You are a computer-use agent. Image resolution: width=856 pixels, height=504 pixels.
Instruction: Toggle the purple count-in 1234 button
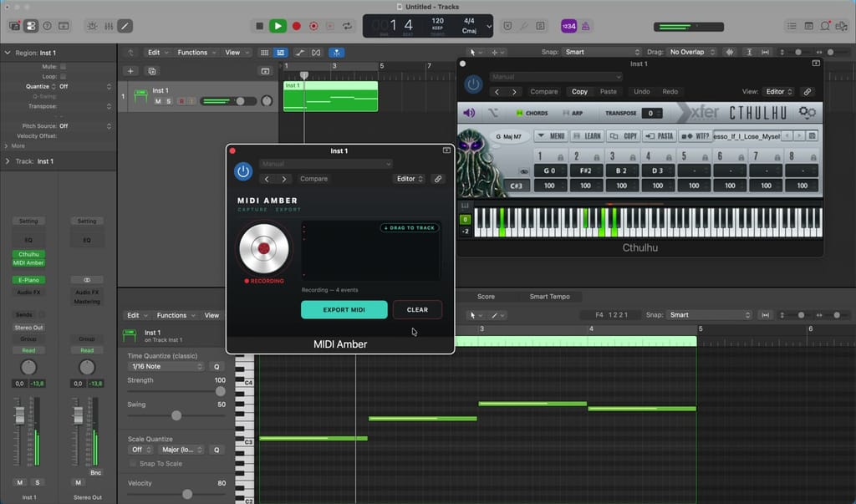[568, 26]
